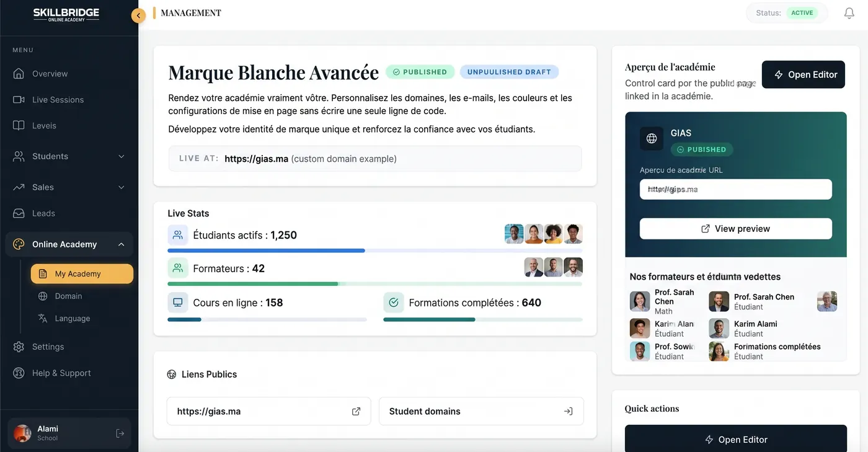Click the Étudiants actifs users icon
This screenshot has height=452, width=868.
[x=178, y=235]
